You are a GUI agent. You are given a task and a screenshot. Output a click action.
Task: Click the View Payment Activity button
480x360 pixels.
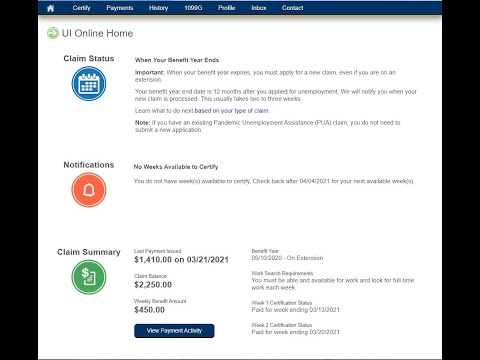click(x=174, y=331)
